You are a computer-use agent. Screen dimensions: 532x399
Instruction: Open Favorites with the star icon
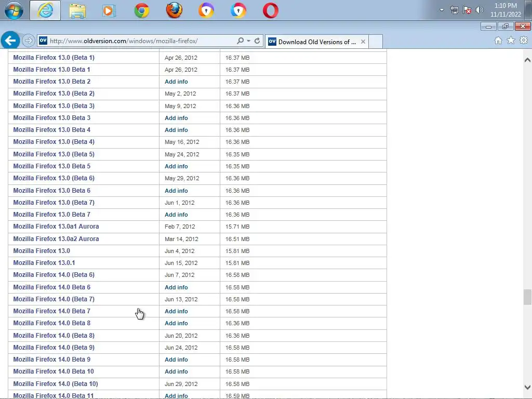pos(511,41)
